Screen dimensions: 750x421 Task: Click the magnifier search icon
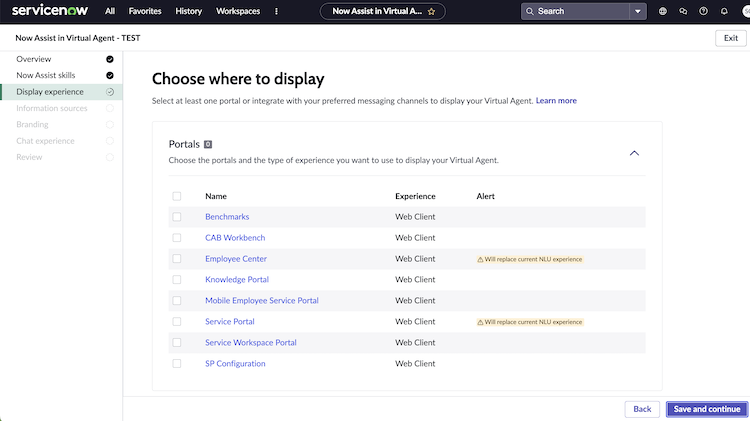pyautogui.click(x=529, y=11)
